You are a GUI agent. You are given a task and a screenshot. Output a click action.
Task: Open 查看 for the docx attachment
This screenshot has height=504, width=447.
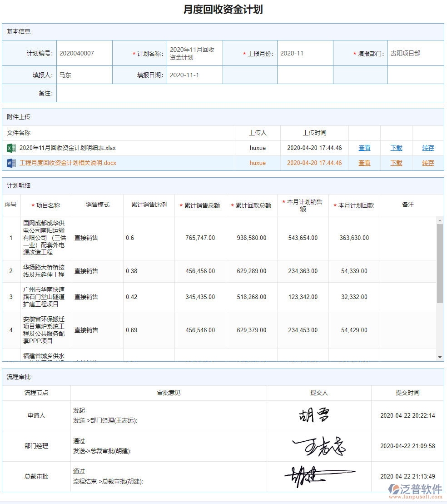(364, 162)
